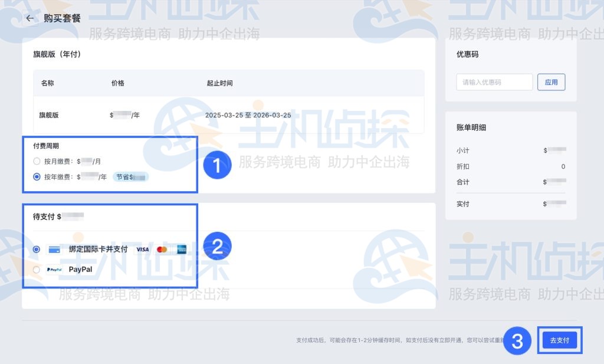Click the numbered badge 1 marker
Viewport: 604px width, 364px height.
point(217,165)
